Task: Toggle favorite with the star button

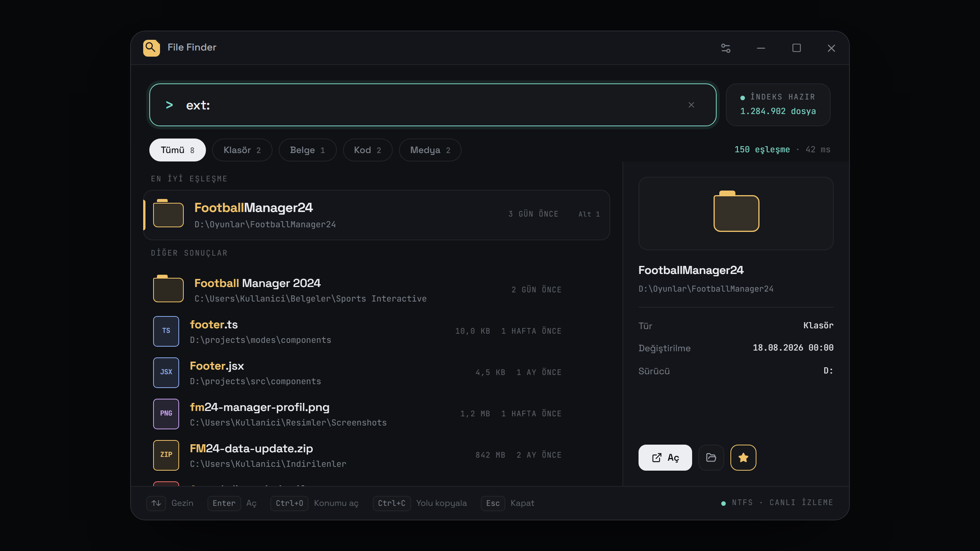Action: [x=743, y=458]
